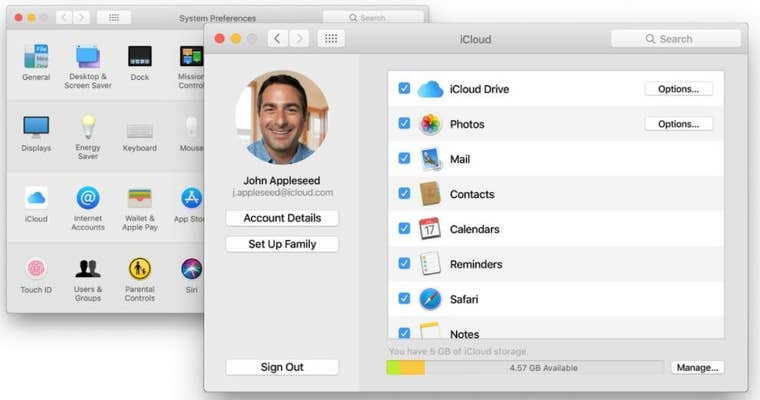Focus the iCloud window Search field
The image size is (760, 400).
point(676,39)
